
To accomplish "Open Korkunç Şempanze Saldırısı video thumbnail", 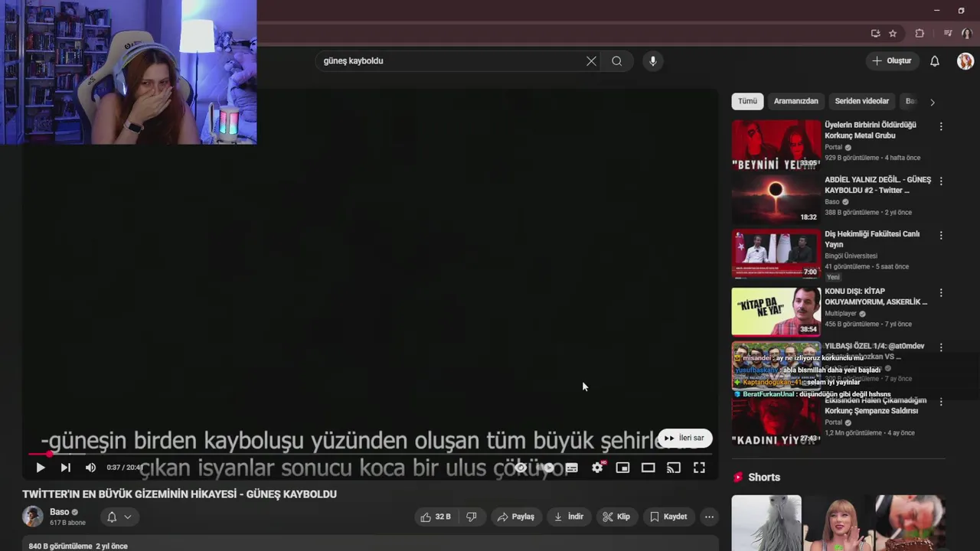I will click(x=776, y=421).
